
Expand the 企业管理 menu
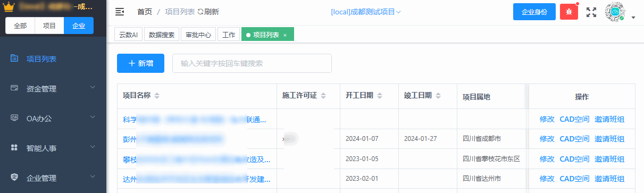[93, 177]
